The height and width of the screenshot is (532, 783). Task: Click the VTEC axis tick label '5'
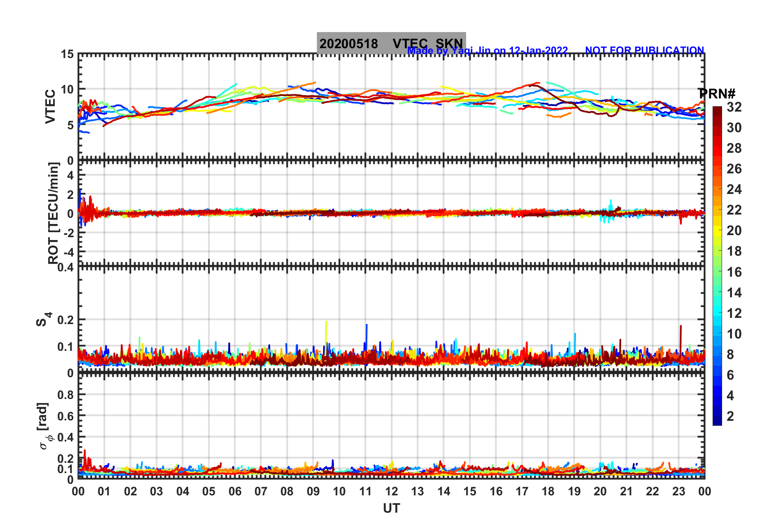tap(71, 125)
